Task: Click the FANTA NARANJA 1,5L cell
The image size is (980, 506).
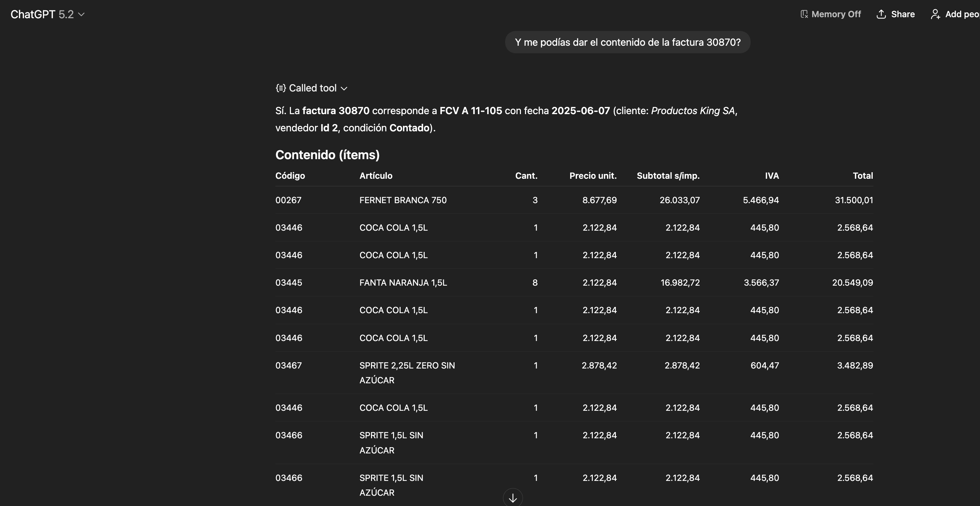Action: coord(403,283)
